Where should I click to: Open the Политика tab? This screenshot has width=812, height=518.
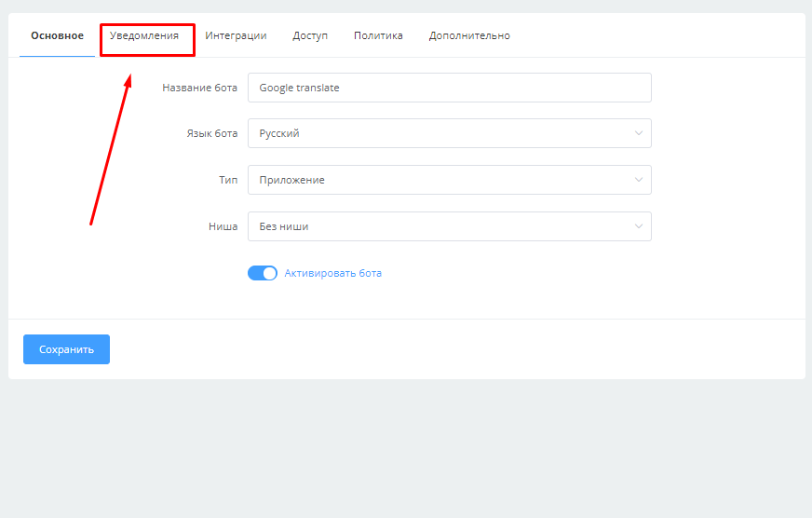click(378, 36)
